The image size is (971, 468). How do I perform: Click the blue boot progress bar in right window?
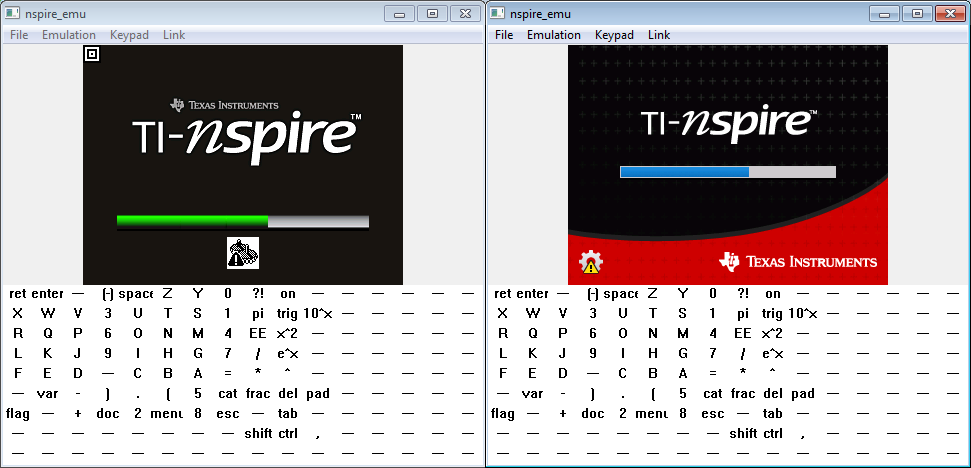tap(728, 172)
